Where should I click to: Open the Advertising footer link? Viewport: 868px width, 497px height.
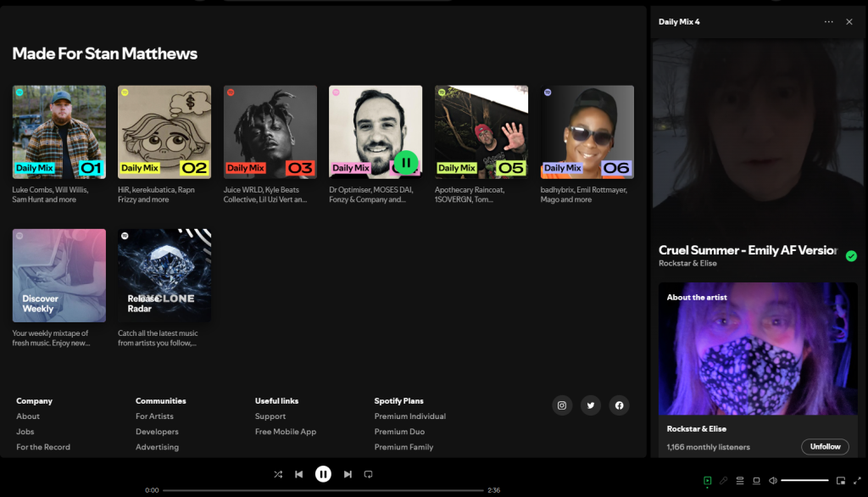click(157, 447)
